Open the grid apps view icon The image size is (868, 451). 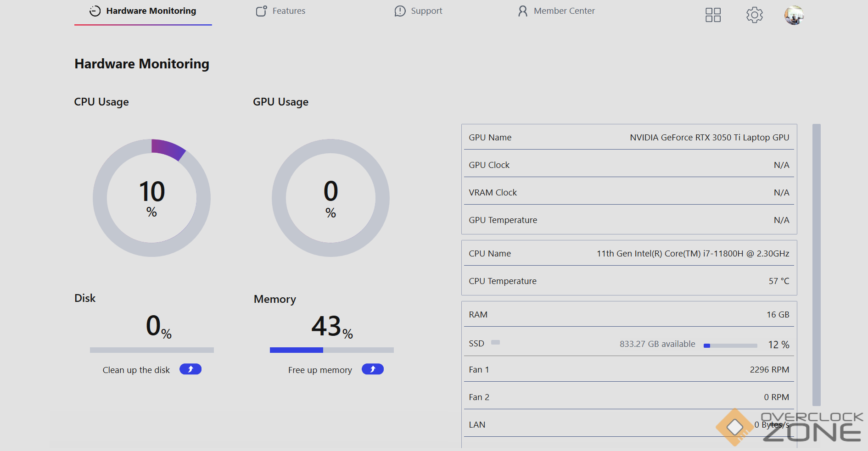coord(713,15)
